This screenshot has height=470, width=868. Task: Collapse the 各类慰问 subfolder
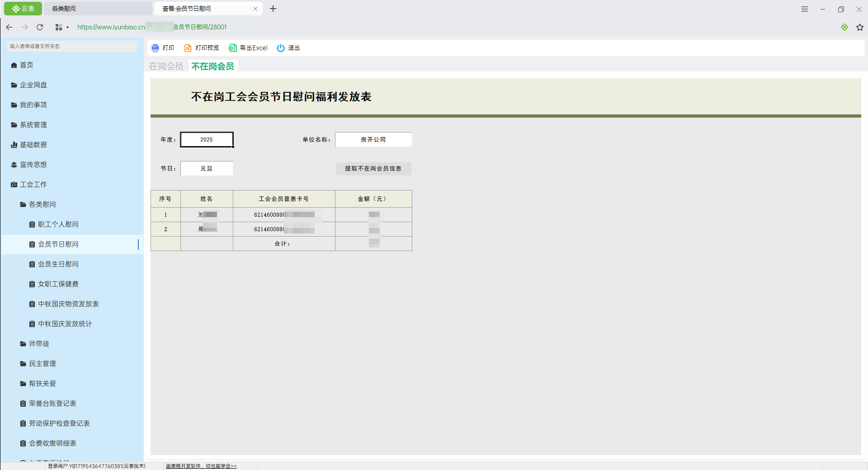point(42,204)
